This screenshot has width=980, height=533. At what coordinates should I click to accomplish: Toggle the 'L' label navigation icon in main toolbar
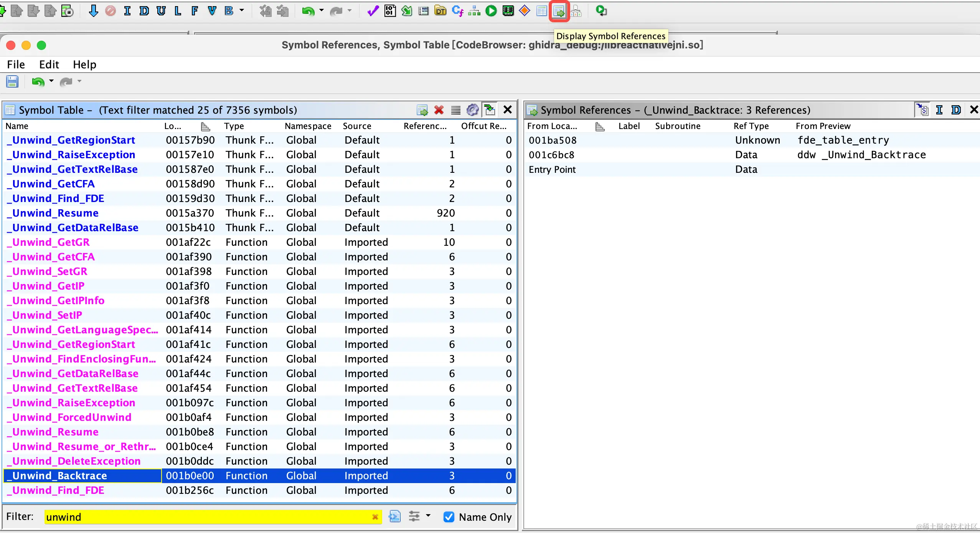tap(178, 11)
